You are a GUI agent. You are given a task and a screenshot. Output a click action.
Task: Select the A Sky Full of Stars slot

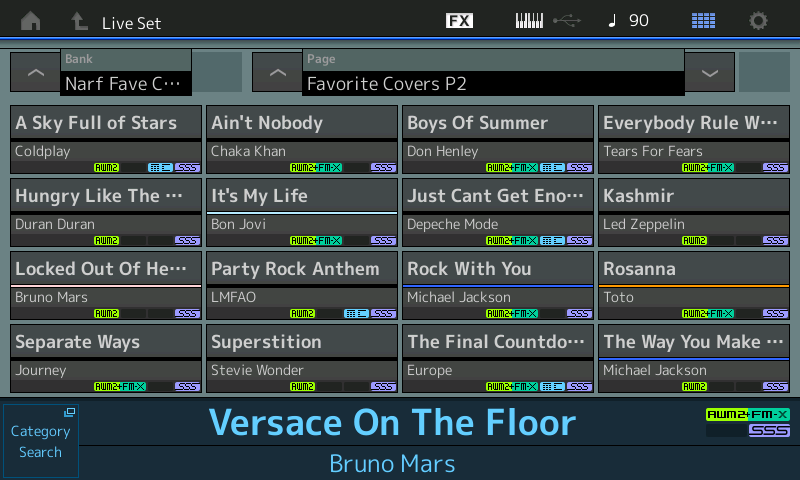[x=105, y=139]
